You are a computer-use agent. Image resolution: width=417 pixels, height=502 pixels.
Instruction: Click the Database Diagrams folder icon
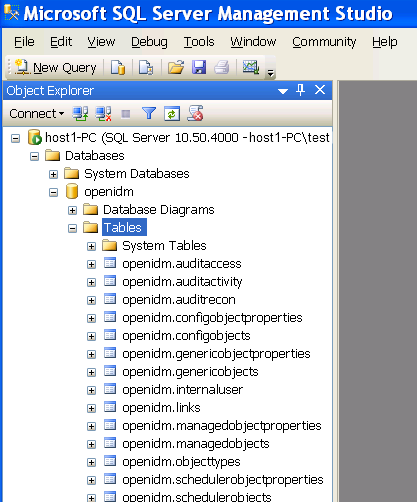[91, 209]
